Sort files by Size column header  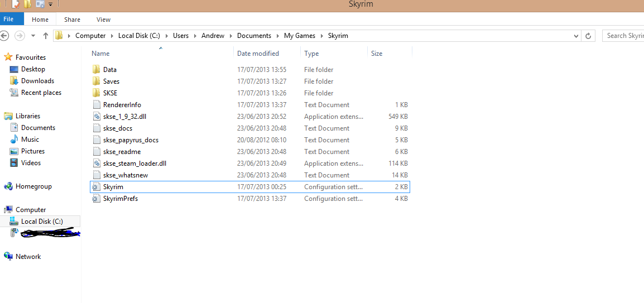377,54
